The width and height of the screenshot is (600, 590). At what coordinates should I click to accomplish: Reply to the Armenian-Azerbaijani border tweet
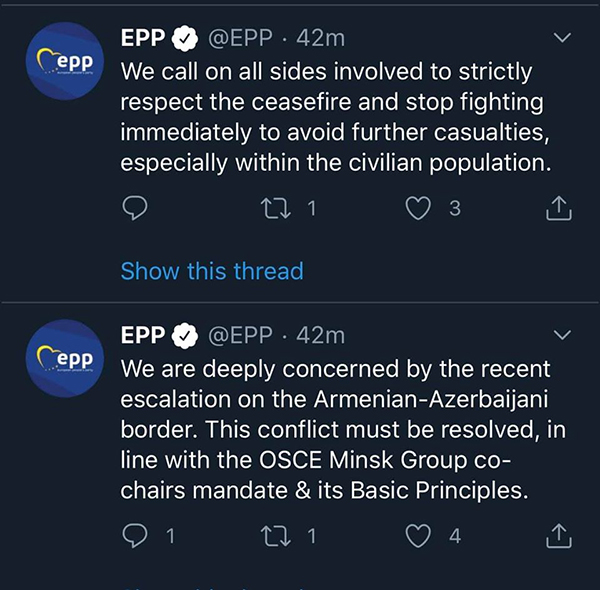[x=135, y=536]
